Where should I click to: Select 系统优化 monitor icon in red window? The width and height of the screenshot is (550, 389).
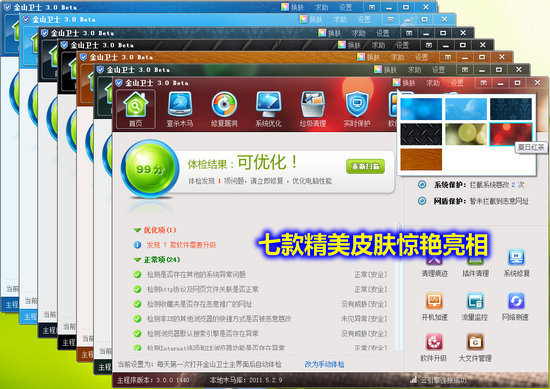[x=268, y=109]
